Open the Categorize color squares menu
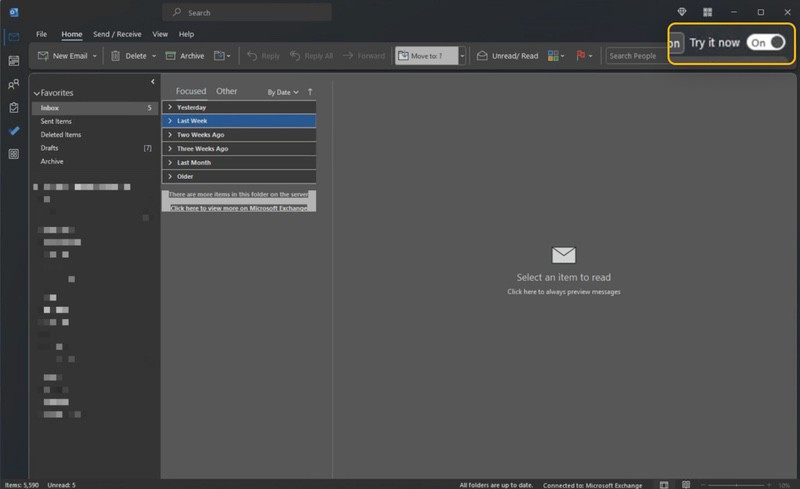Viewport: 800px width, 489px height. (556, 56)
